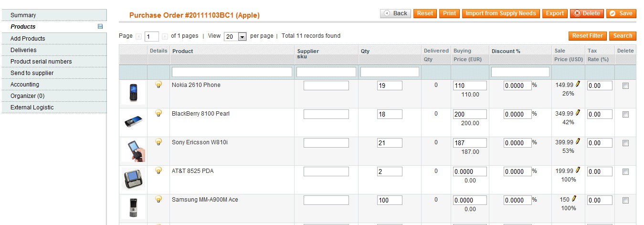Viewport: 644px width, 225px height.
Task: Go to previous page arrow
Action: coord(139,36)
